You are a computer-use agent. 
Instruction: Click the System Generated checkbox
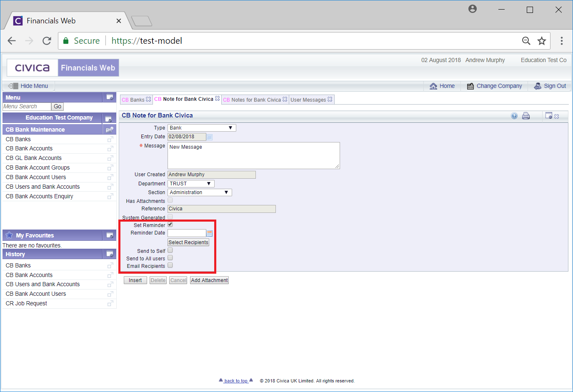coord(170,217)
